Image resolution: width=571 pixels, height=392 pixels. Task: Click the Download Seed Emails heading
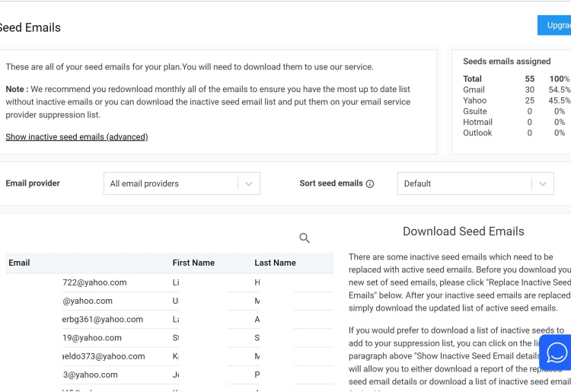click(463, 231)
